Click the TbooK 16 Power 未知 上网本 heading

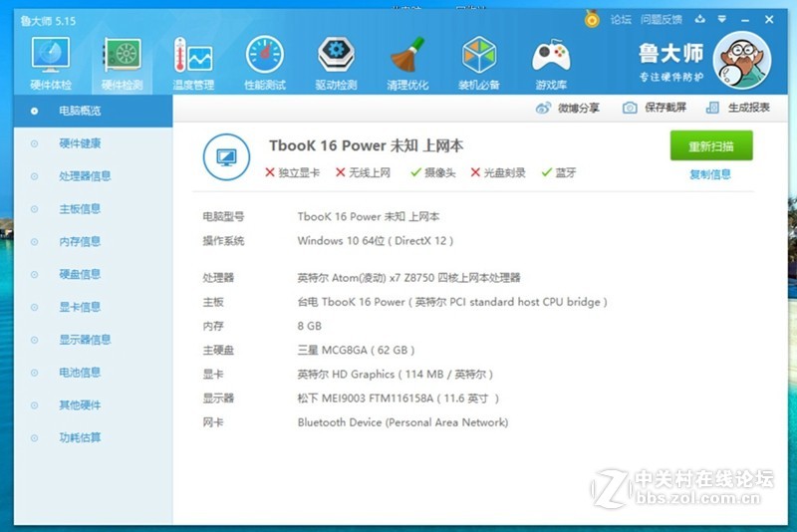click(366, 145)
